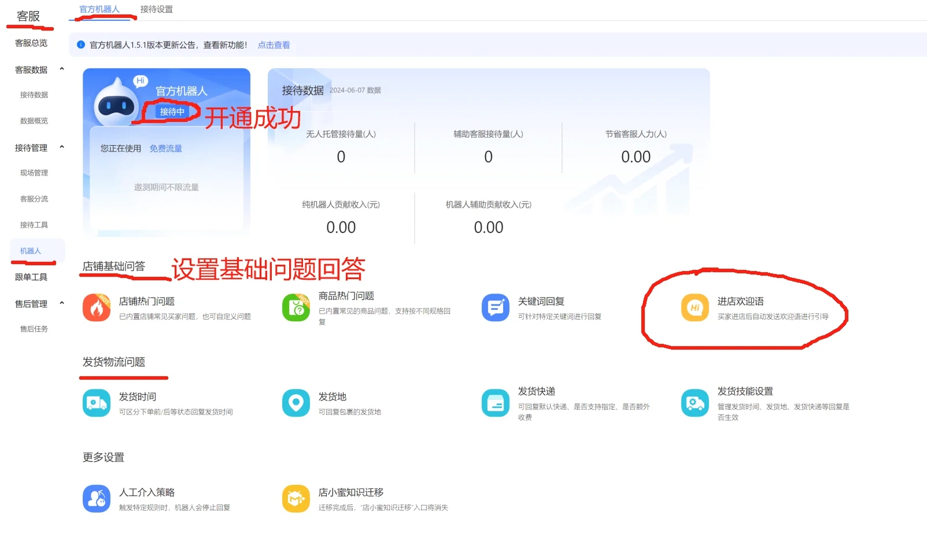The image size is (927, 560).
Task: Open the 商品热门问题 green bag icon
Action: coord(296,307)
